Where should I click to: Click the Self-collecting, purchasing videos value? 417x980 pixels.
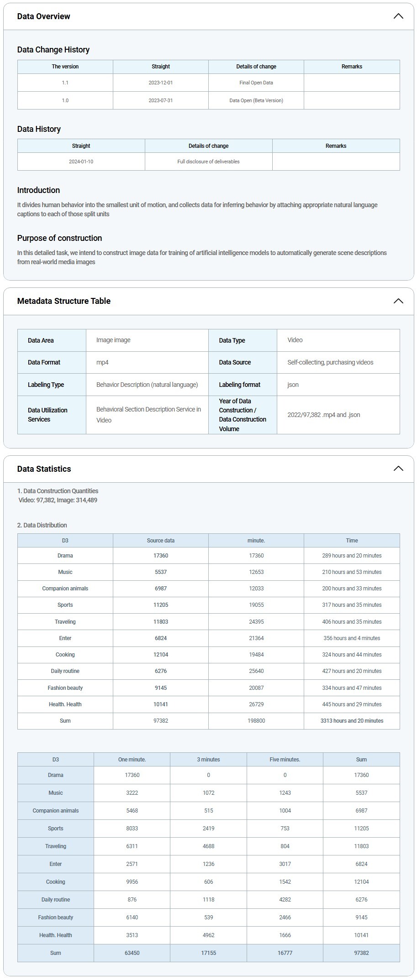click(x=330, y=362)
